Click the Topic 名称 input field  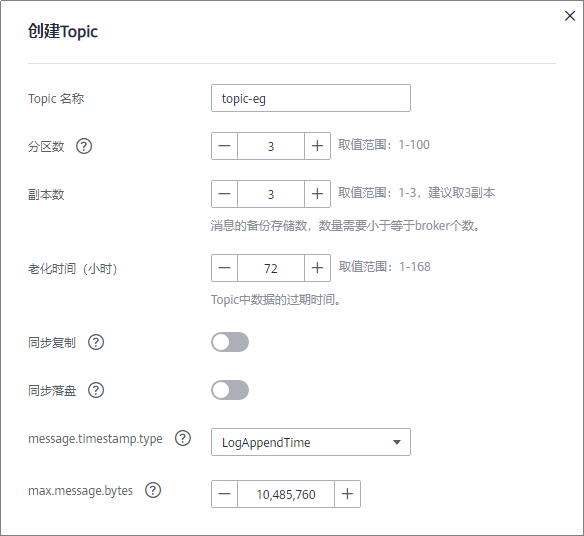(x=311, y=98)
